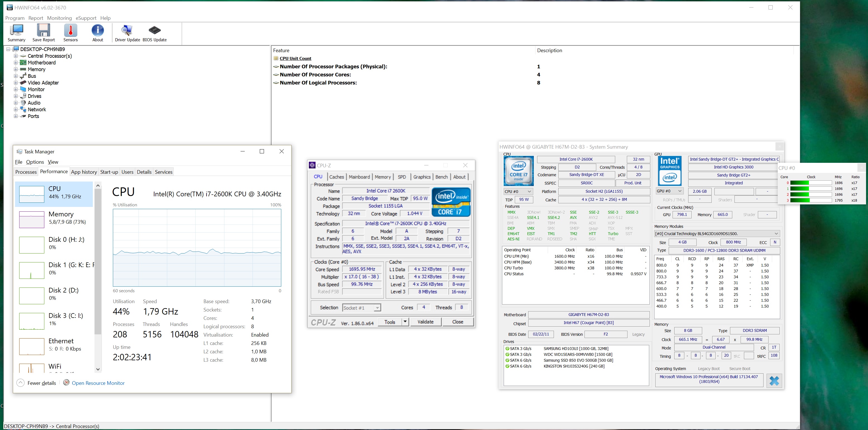Viewport: 868px width, 430px height.
Task: Click the Core Speed field in CPU-Z
Action: pyautogui.click(x=362, y=269)
